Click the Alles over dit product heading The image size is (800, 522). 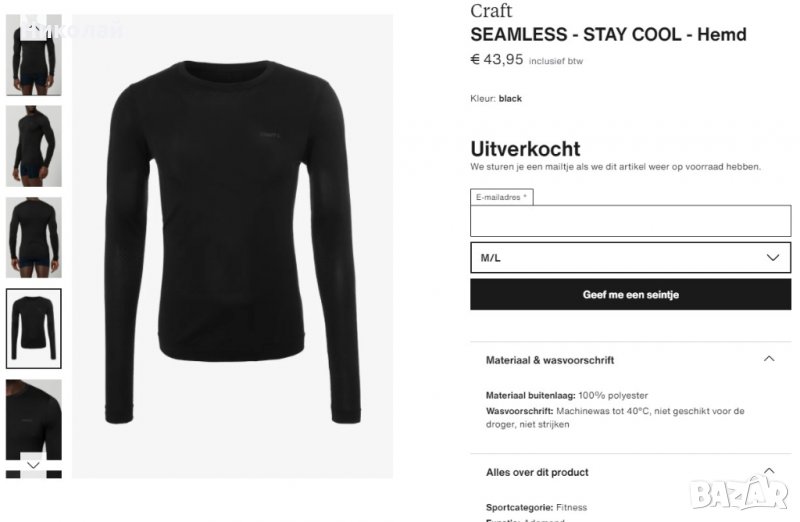[537, 472]
